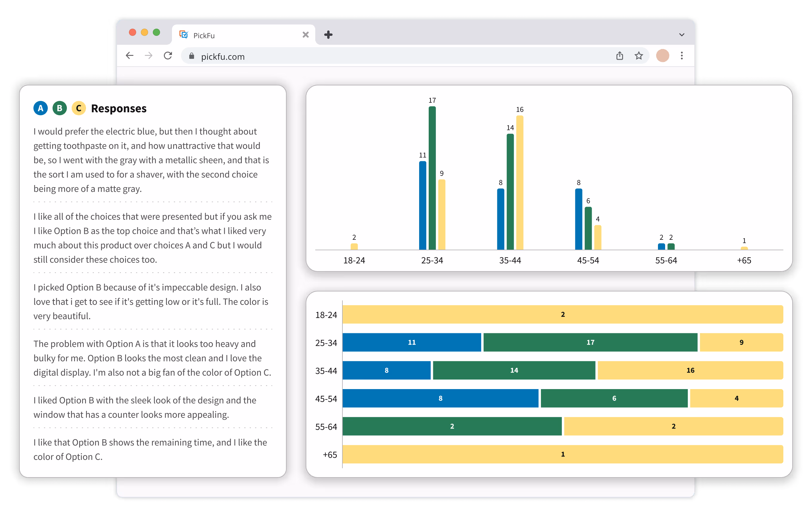
Task: Toggle the green Option B filter
Action: [x=60, y=108]
